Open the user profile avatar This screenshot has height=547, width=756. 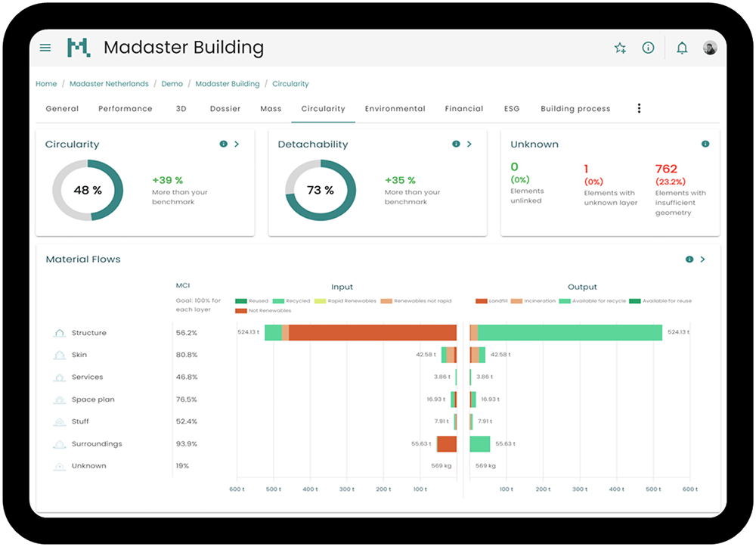pyautogui.click(x=709, y=47)
